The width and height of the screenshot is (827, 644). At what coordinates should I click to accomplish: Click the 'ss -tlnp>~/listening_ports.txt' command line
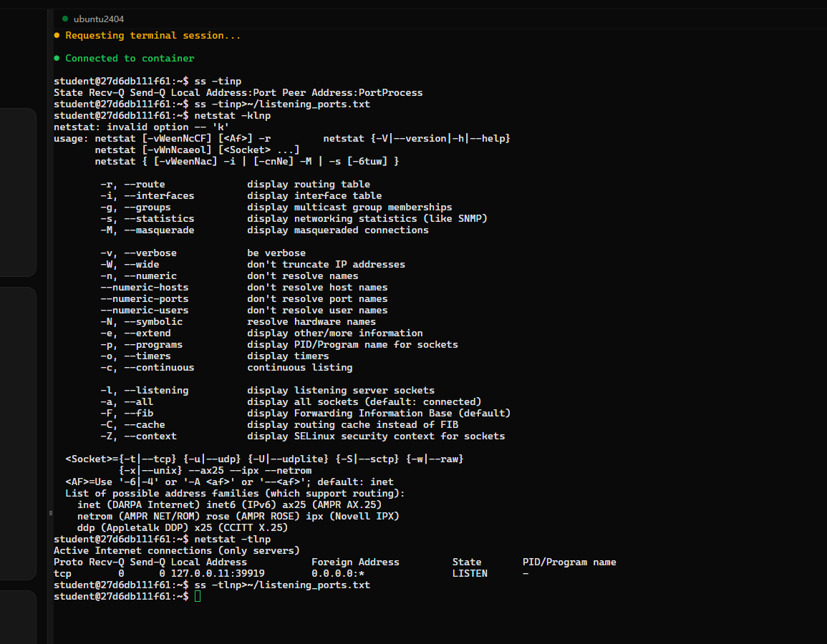(212, 585)
